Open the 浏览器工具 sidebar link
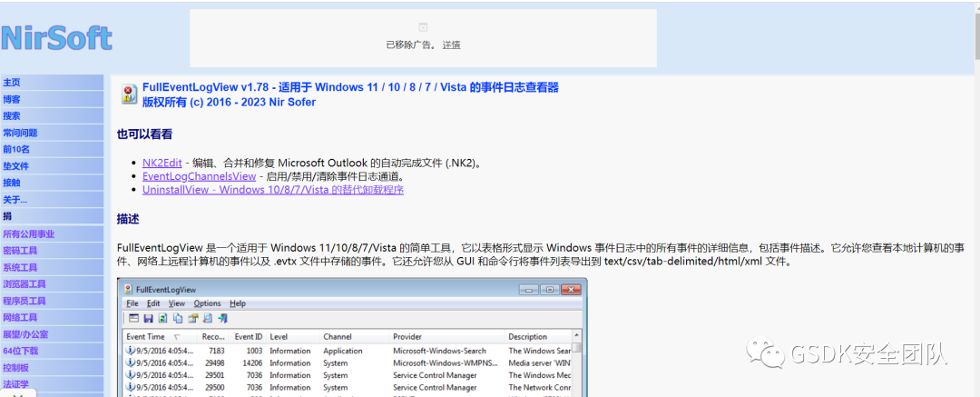Image resolution: width=980 pixels, height=397 pixels. pos(24,283)
